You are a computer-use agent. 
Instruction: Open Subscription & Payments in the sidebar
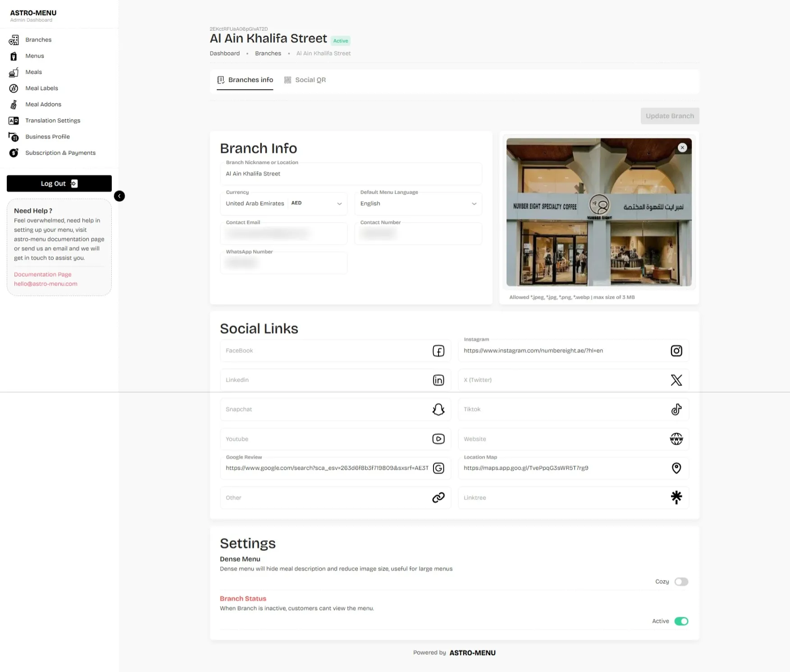(60, 153)
